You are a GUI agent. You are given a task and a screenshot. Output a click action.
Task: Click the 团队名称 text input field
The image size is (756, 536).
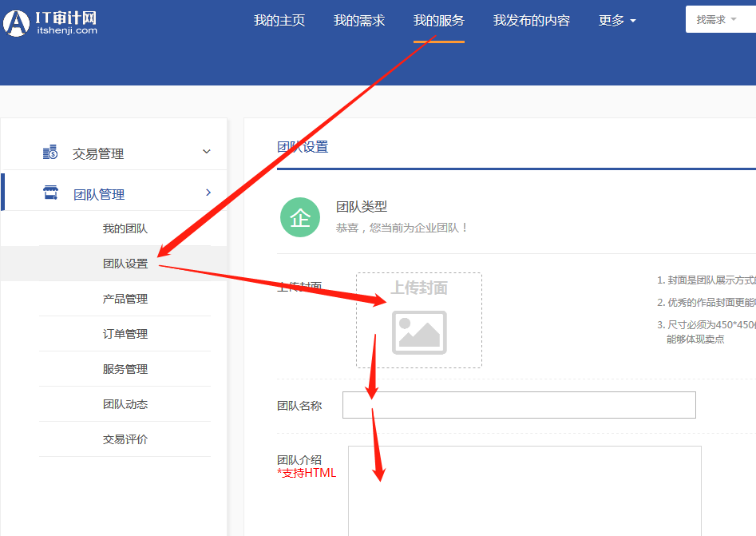point(519,405)
